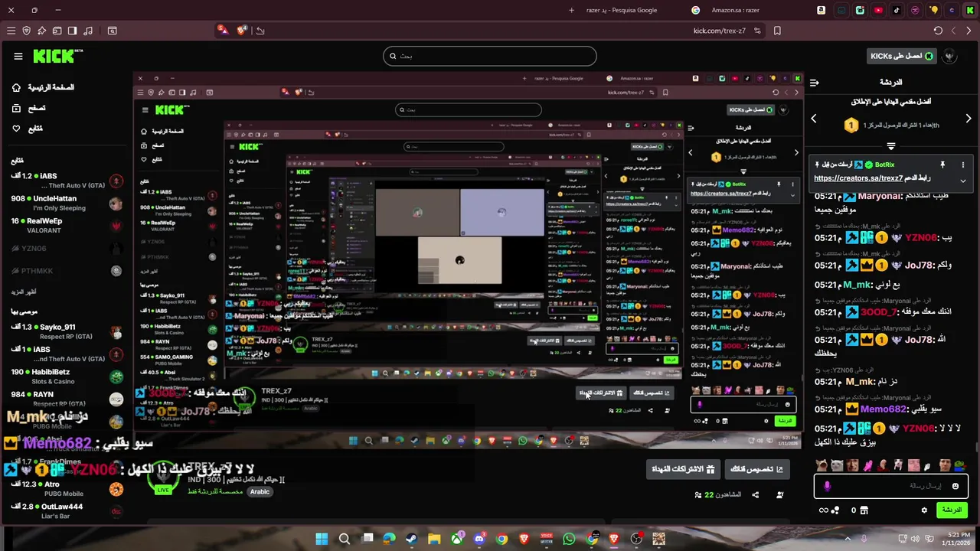The image size is (980, 551).
Task: Click the add-user icon beside share
Action: coord(780,495)
